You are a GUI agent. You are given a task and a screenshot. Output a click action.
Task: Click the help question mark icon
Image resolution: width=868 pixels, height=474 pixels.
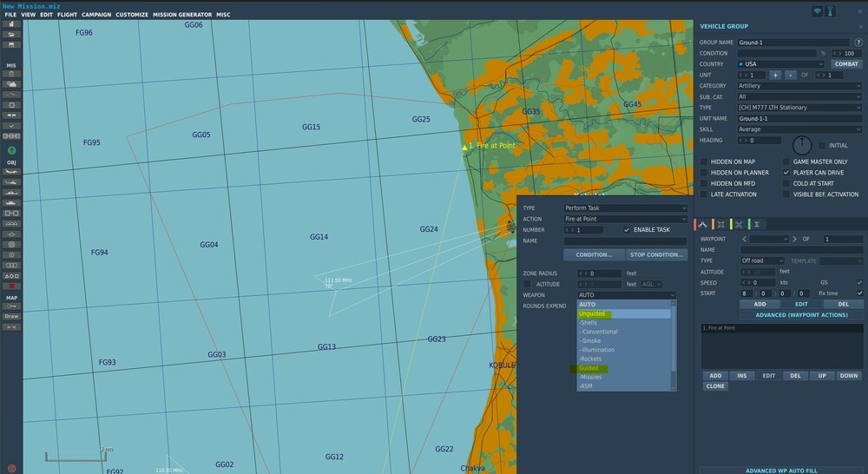(858, 43)
